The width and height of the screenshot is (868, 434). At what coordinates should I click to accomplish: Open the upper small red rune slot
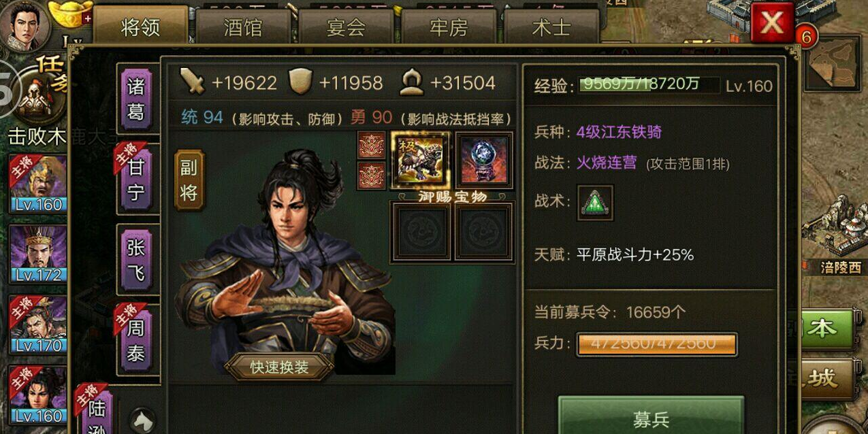click(x=372, y=145)
